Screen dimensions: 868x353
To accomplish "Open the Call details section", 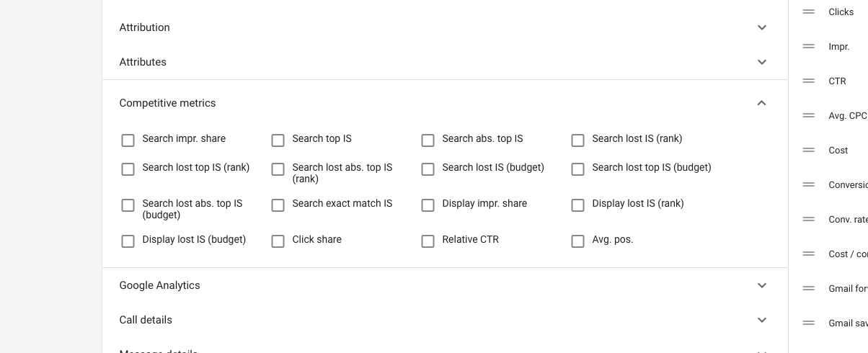I will click(x=762, y=320).
